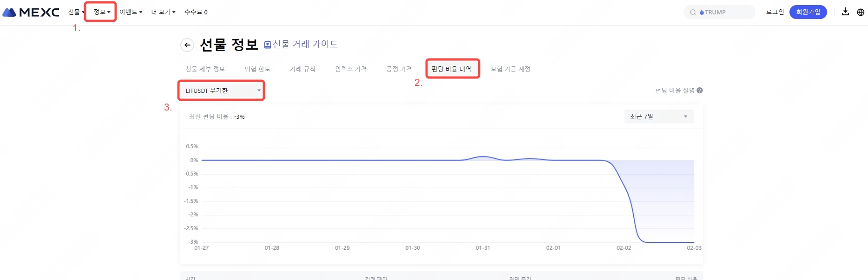This screenshot has width=868, height=280.
Task: Click the MEXC logo
Action: (x=31, y=12)
